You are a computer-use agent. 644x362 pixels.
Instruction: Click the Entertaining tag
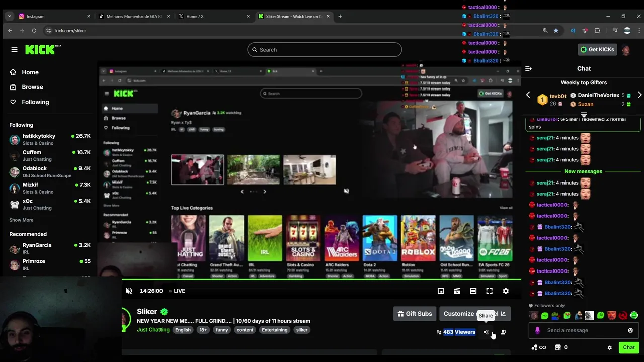click(275, 330)
